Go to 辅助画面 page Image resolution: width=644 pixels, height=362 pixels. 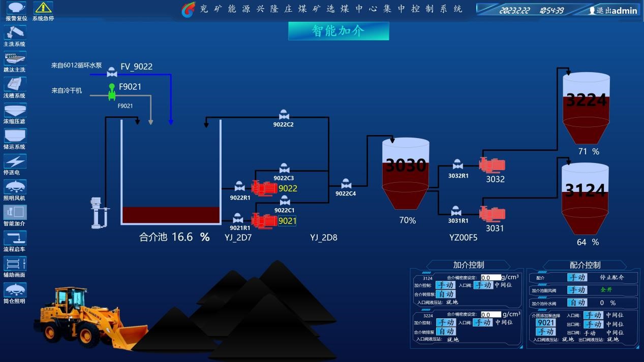[15, 264]
